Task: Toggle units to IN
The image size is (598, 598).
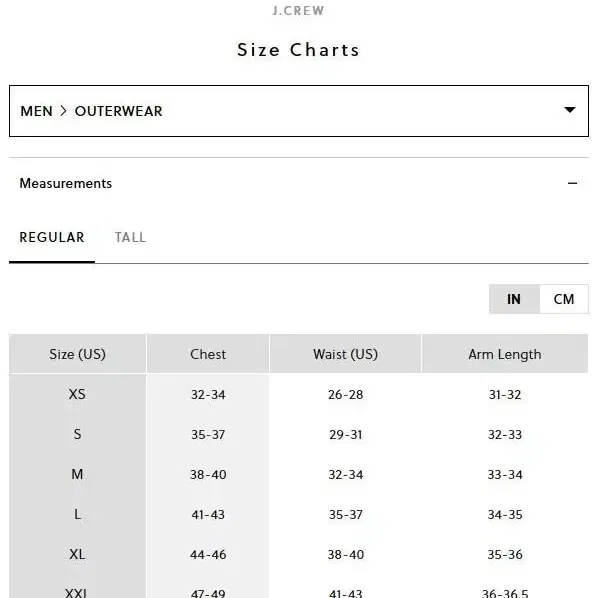Action: pos(514,299)
